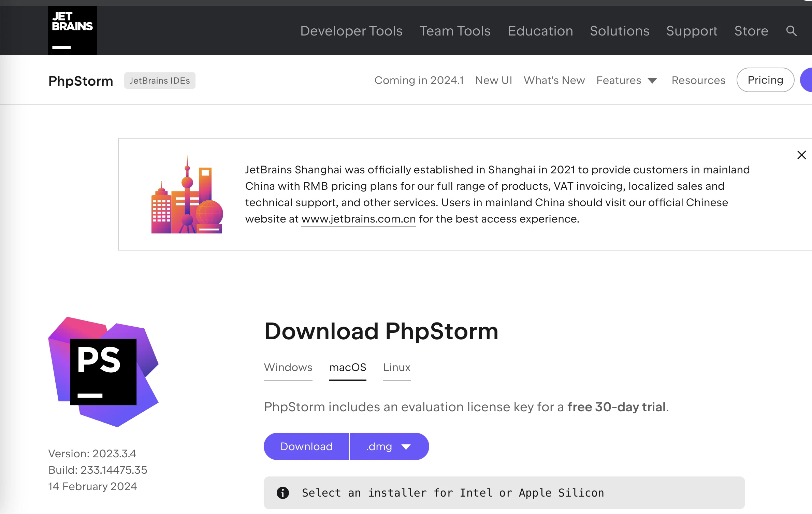812x514 pixels.
Task: Click the close X button on the banner
Action: [802, 155]
